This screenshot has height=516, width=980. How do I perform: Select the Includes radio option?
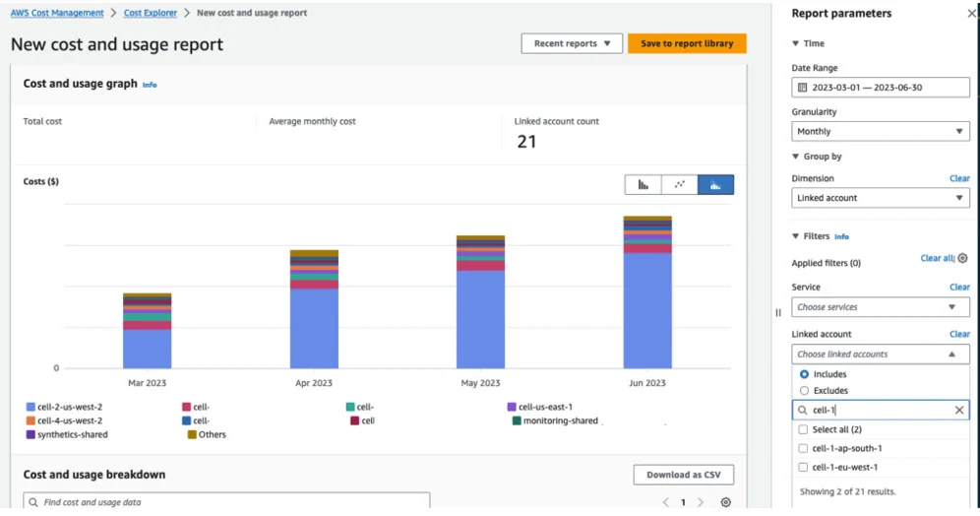[805, 374]
